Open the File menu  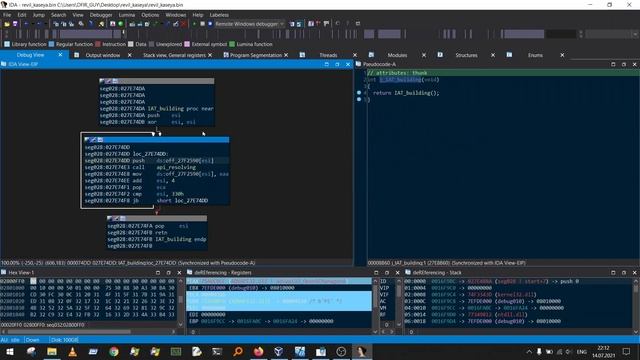[x=7, y=15]
